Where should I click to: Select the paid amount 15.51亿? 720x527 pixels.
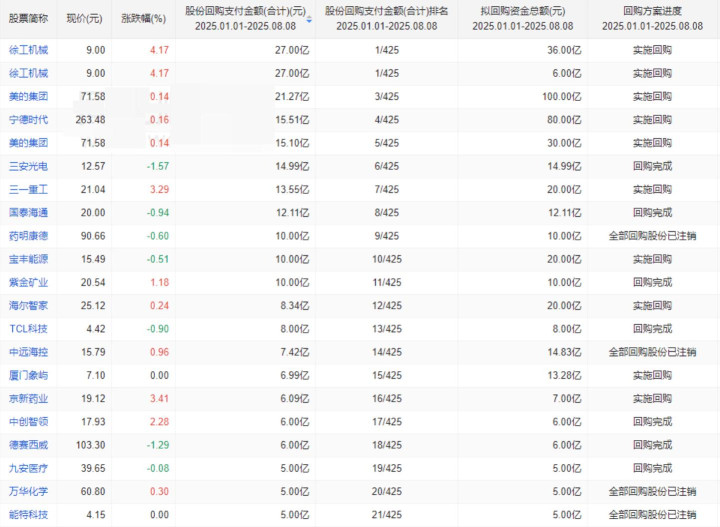(292, 120)
